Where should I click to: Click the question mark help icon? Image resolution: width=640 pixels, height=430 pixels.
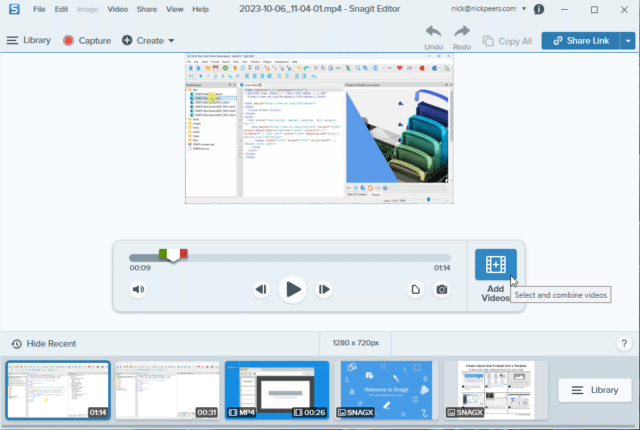click(x=624, y=344)
